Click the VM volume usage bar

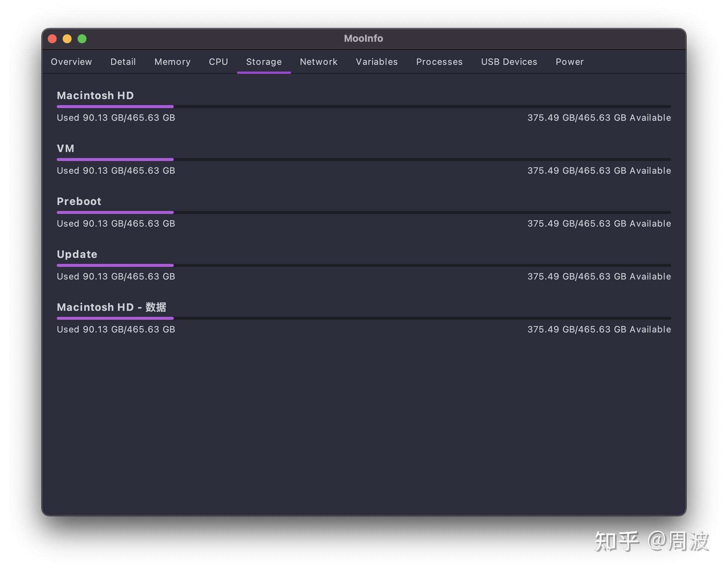click(364, 160)
